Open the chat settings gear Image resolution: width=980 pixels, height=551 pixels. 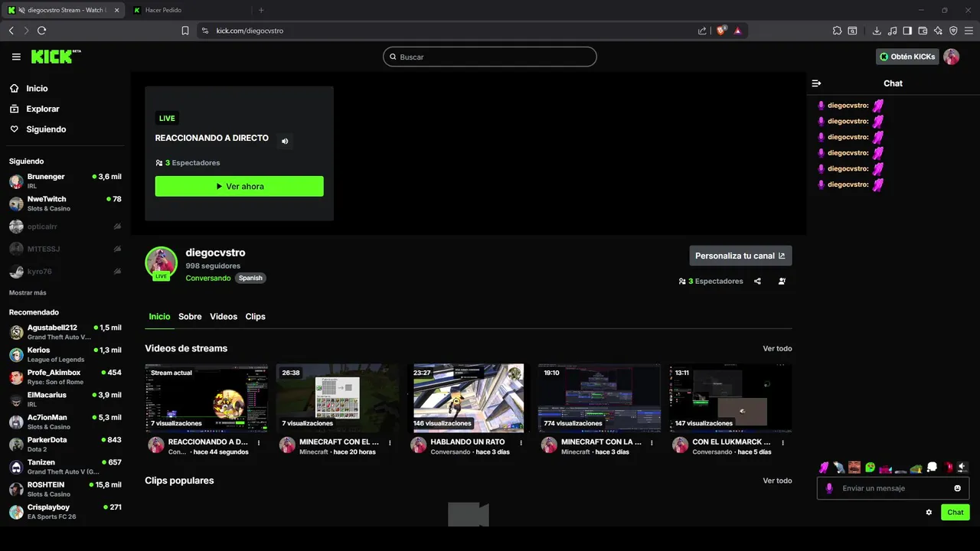tap(929, 512)
